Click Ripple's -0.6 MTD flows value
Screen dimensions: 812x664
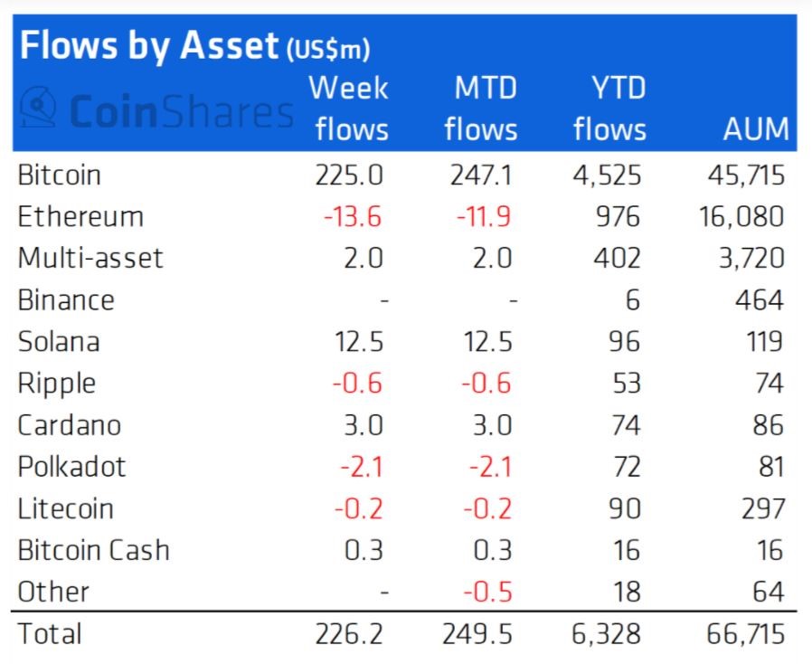486,384
